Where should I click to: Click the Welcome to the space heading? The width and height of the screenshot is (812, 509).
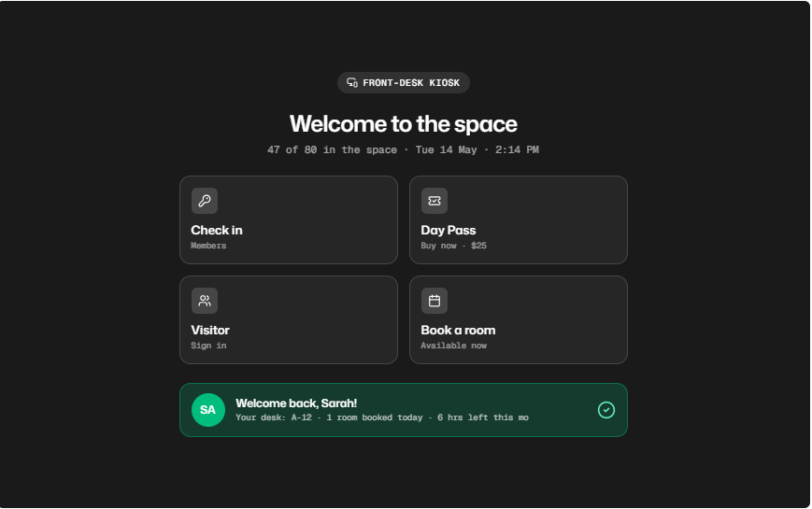pos(404,124)
